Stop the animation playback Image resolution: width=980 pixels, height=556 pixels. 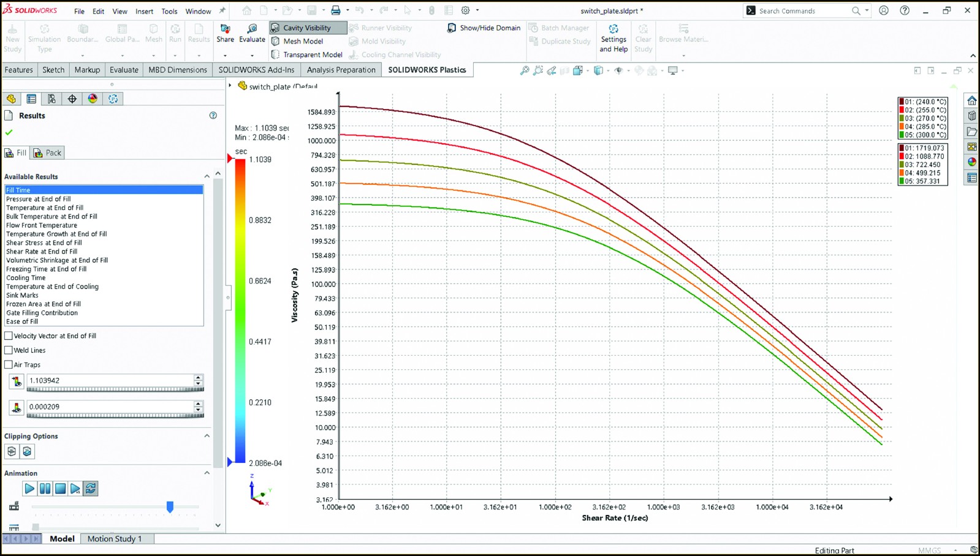[x=60, y=489]
